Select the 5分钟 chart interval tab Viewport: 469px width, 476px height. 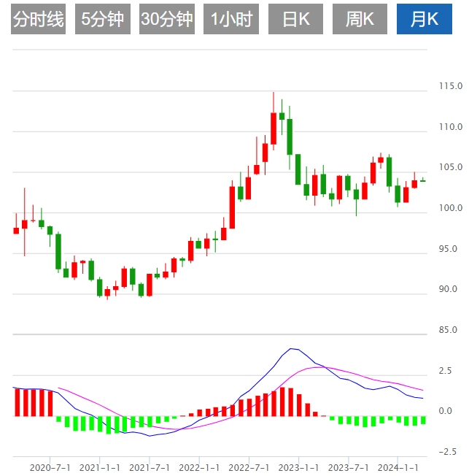103,19
